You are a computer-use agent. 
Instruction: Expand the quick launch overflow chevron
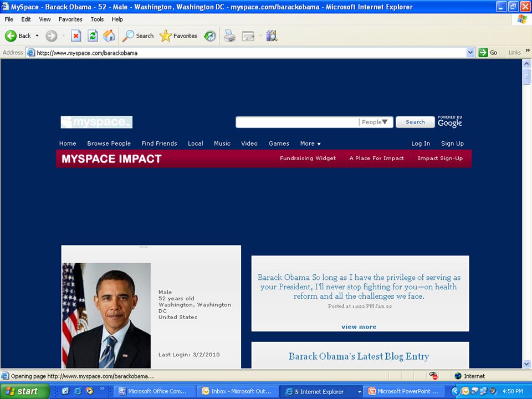point(102,388)
